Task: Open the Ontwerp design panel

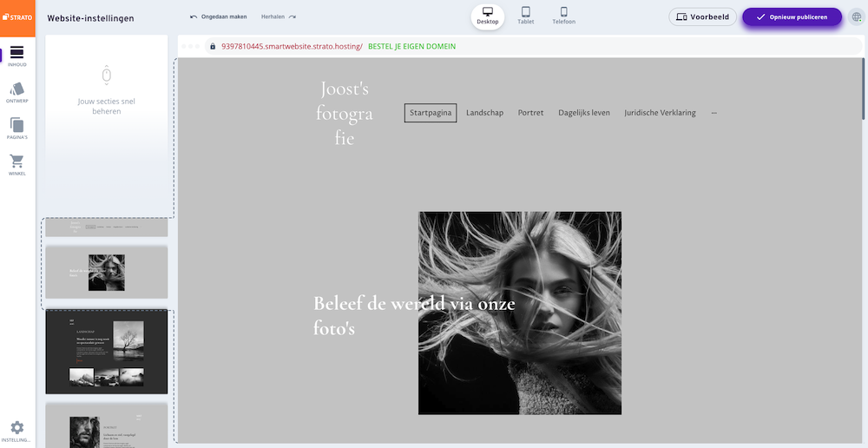Action: click(17, 93)
